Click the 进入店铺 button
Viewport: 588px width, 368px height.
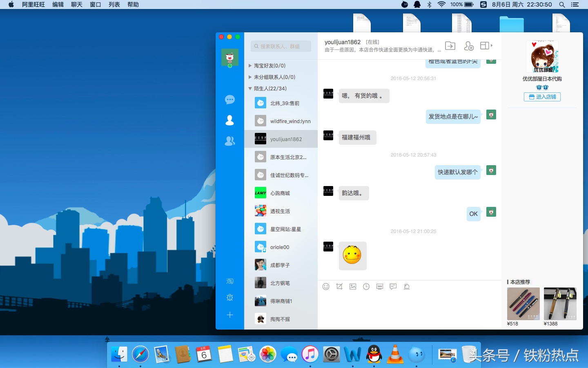pos(542,97)
